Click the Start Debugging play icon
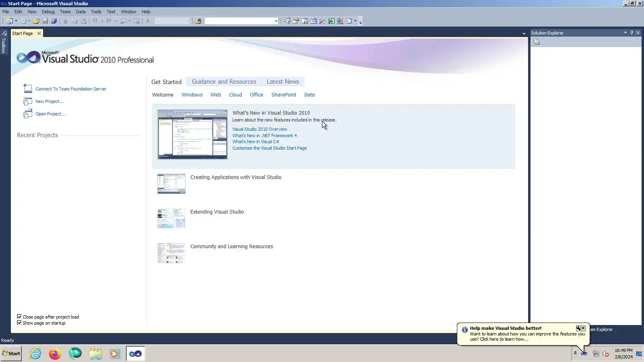This screenshot has height=362, width=644. [x=148, y=21]
